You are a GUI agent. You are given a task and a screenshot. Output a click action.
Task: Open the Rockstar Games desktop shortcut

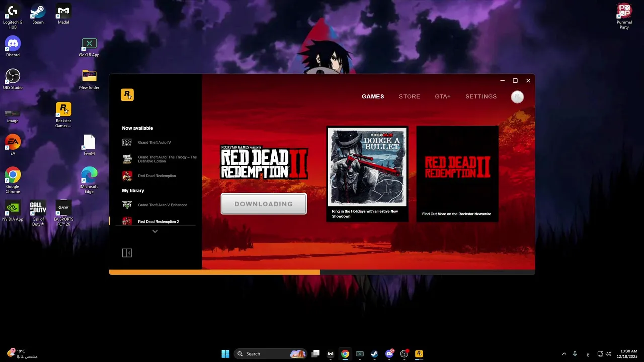click(x=63, y=115)
